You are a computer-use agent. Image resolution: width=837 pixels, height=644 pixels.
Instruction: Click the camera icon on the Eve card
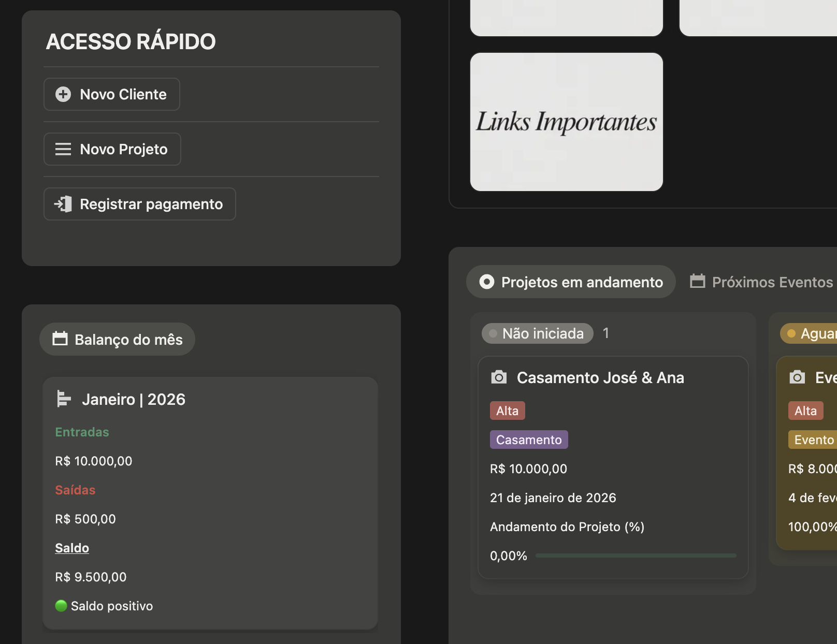[797, 377]
